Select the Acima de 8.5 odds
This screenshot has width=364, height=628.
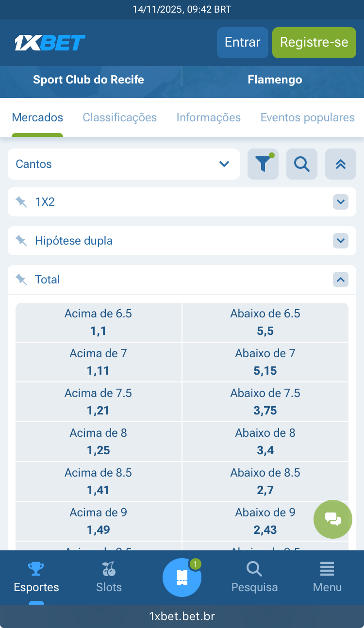click(x=99, y=481)
